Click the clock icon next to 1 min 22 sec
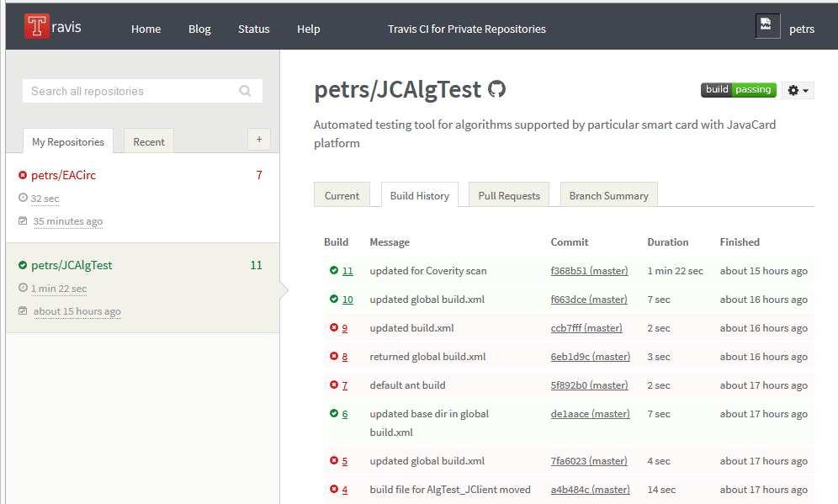Screen dimensions: 838x504 point(23,288)
